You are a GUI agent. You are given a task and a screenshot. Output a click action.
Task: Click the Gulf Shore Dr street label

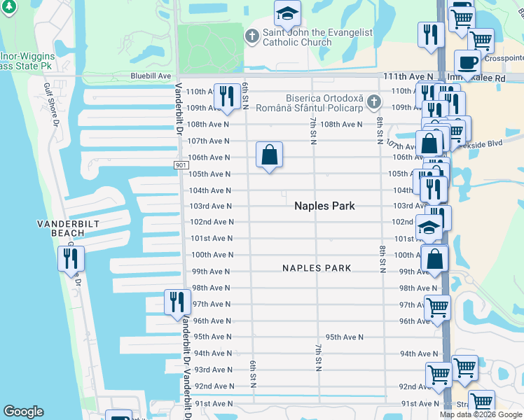51,104
